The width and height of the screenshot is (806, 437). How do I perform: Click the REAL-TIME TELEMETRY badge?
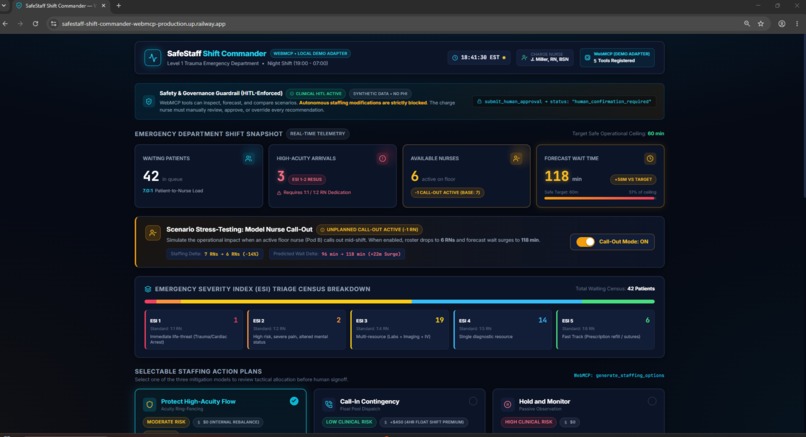point(318,134)
